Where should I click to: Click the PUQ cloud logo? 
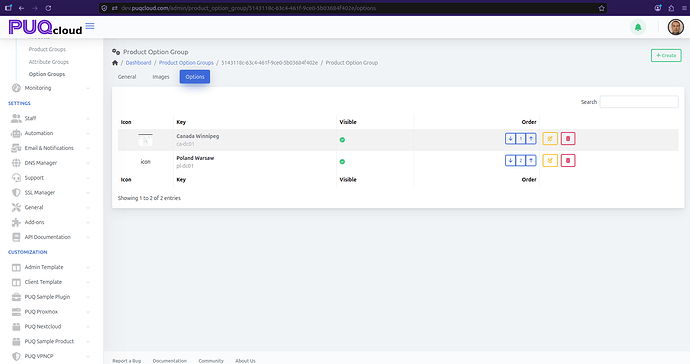point(45,27)
